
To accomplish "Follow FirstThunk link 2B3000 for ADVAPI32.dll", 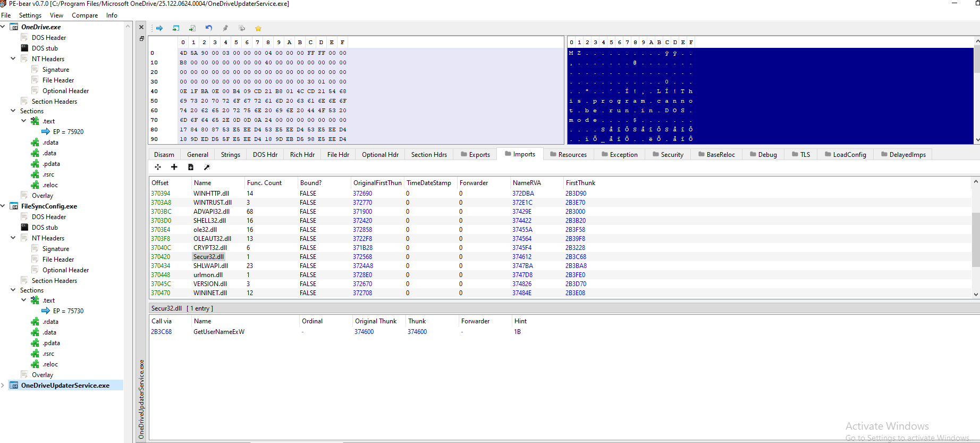I will pos(575,211).
